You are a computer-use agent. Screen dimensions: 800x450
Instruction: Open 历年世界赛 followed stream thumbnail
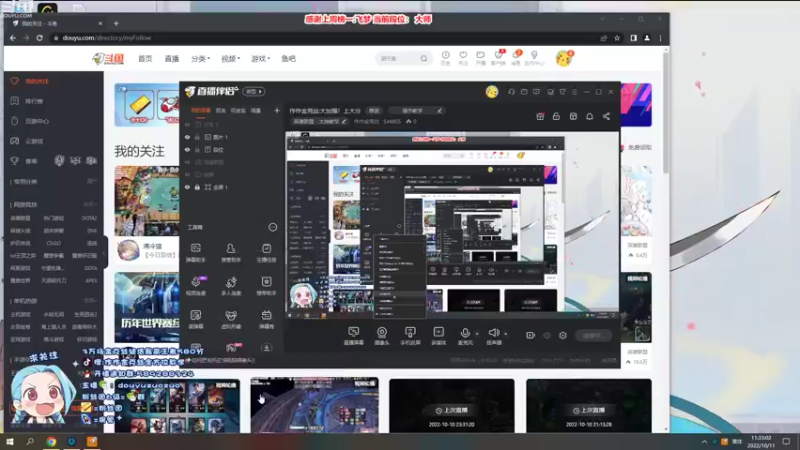147,307
